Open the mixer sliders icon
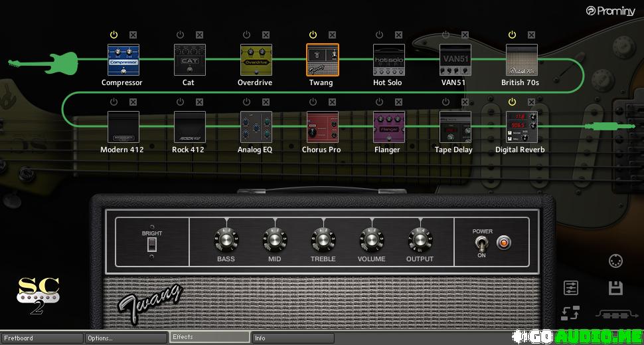This screenshot has height=345, width=644. [x=571, y=288]
